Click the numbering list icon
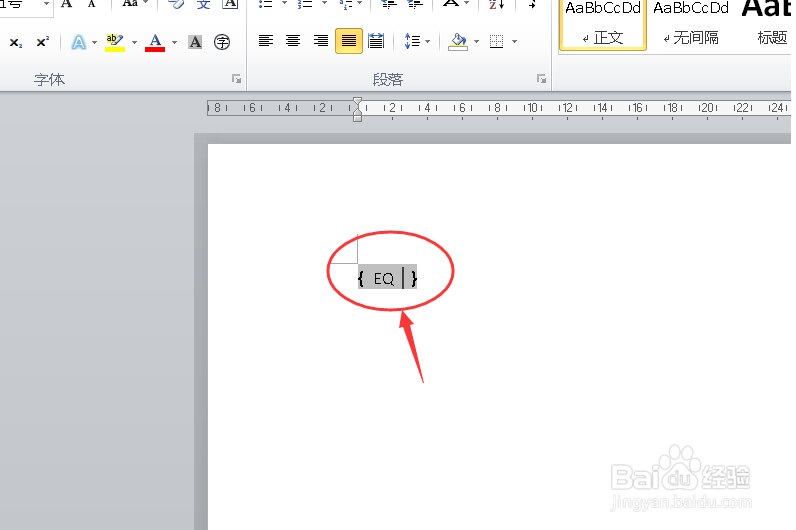 click(305, 4)
